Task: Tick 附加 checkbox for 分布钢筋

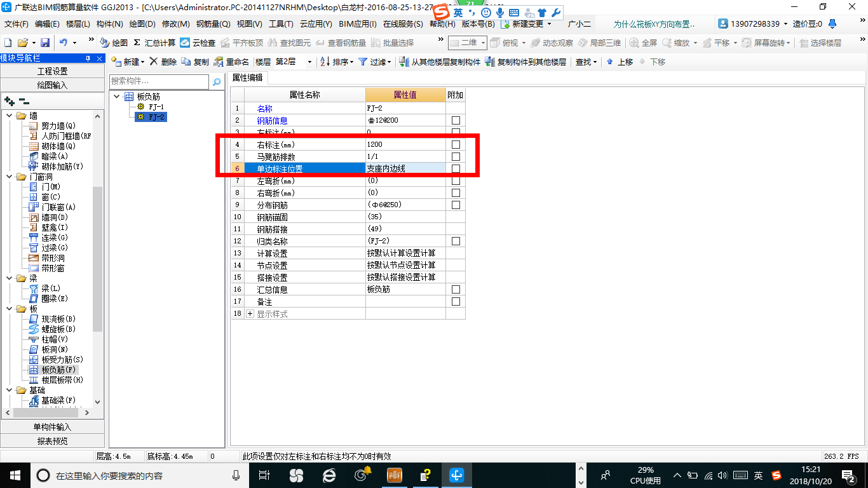Action: (x=456, y=205)
